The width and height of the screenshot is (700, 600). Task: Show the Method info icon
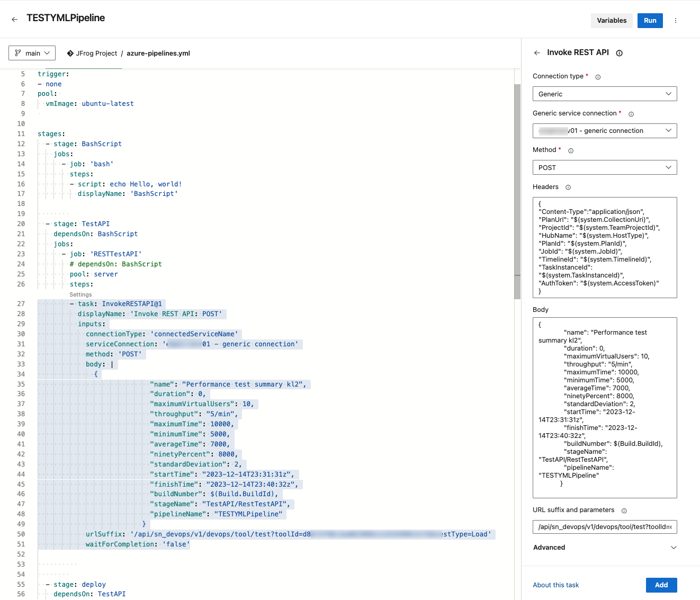[x=571, y=151]
